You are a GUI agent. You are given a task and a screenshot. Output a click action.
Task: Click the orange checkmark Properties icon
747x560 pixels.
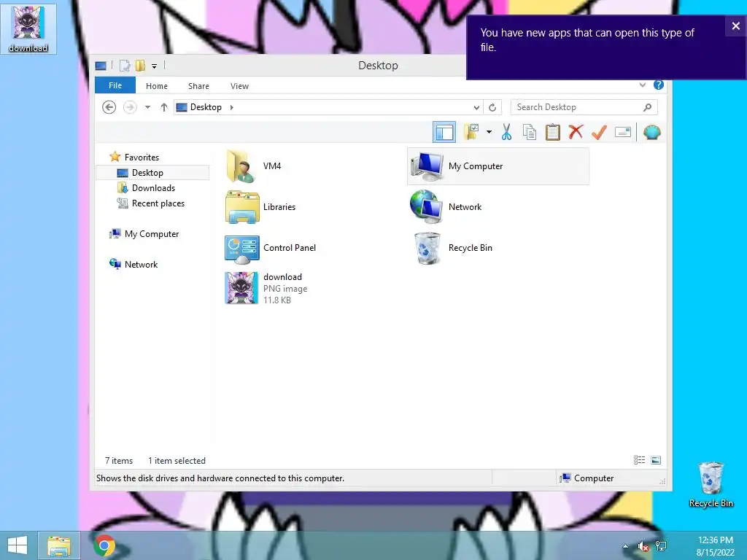pyautogui.click(x=599, y=132)
